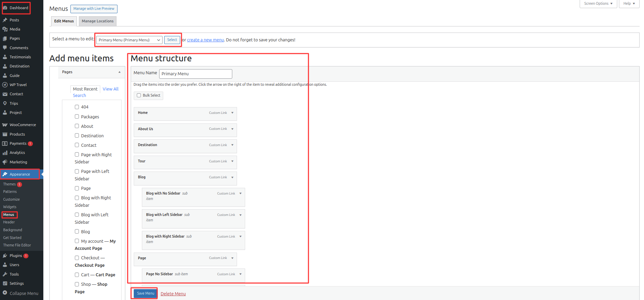644x300 pixels.
Task: Open Widgets submenu item
Action: 10,207
